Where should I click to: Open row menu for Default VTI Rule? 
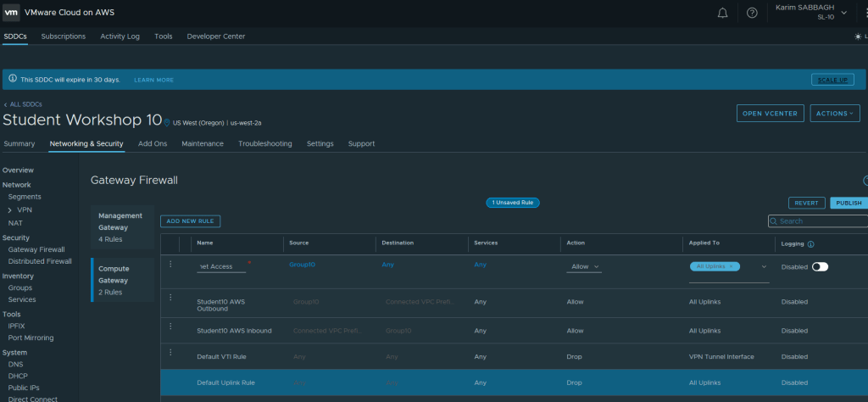click(x=170, y=351)
